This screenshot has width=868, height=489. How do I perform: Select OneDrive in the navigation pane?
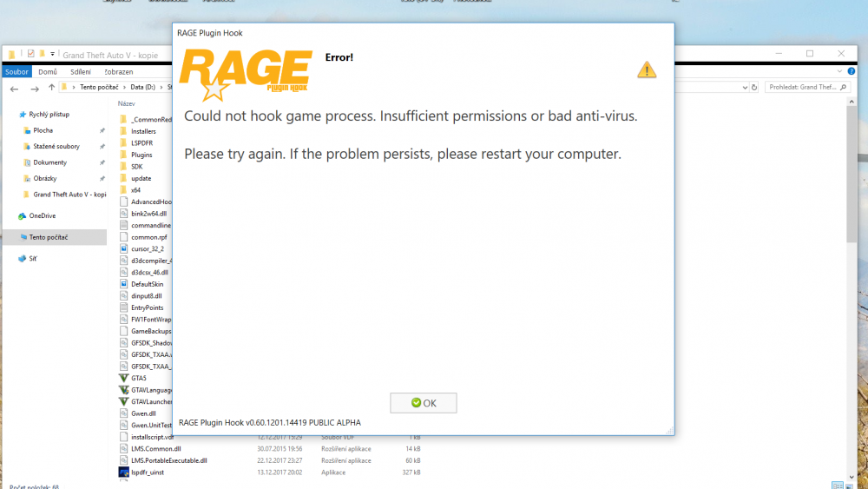click(42, 215)
